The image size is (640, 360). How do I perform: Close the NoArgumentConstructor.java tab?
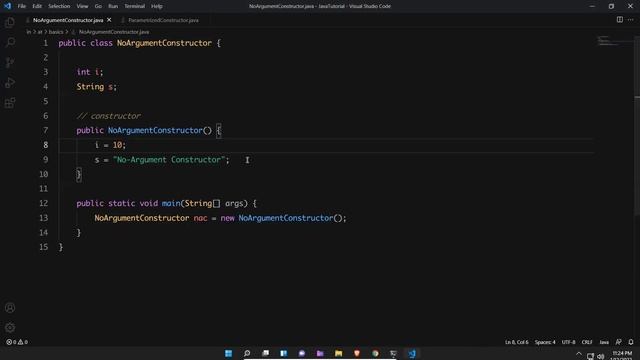(x=109, y=20)
